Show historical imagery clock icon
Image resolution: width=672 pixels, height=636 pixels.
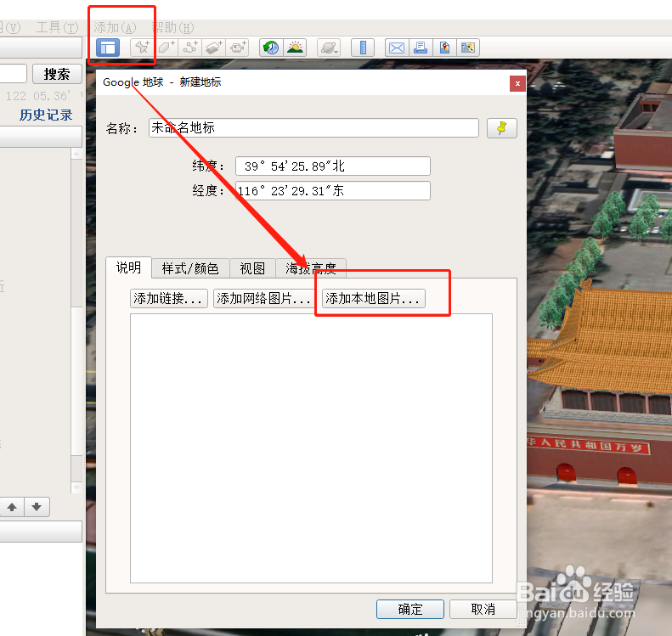click(x=271, y=48)
